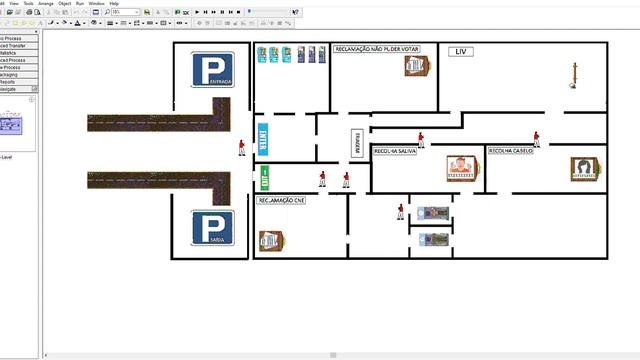
Task: Click the line width icon
Action: point(110,23)
